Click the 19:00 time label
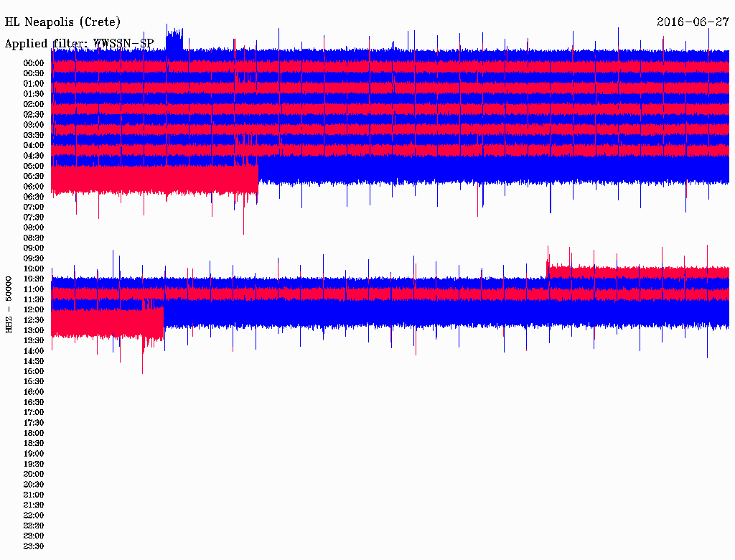This screenshot has height=560, width=735. tap(34, 454)
